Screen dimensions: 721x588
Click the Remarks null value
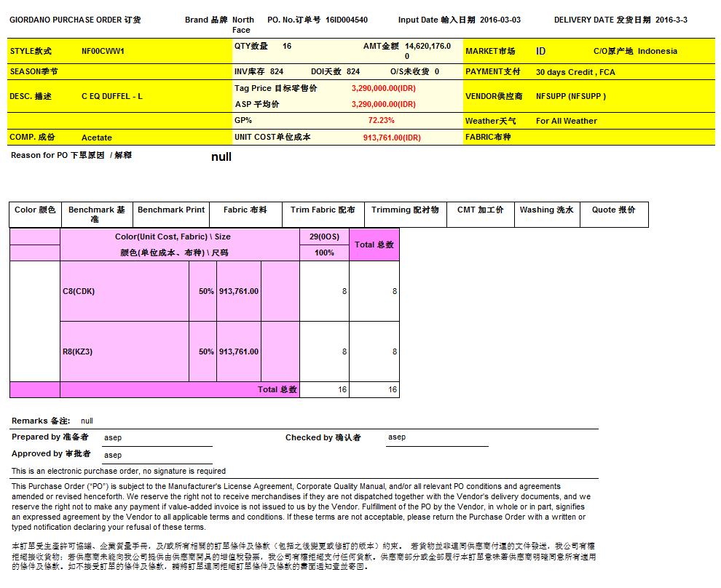pyautogui.click(x=87, y=421)
